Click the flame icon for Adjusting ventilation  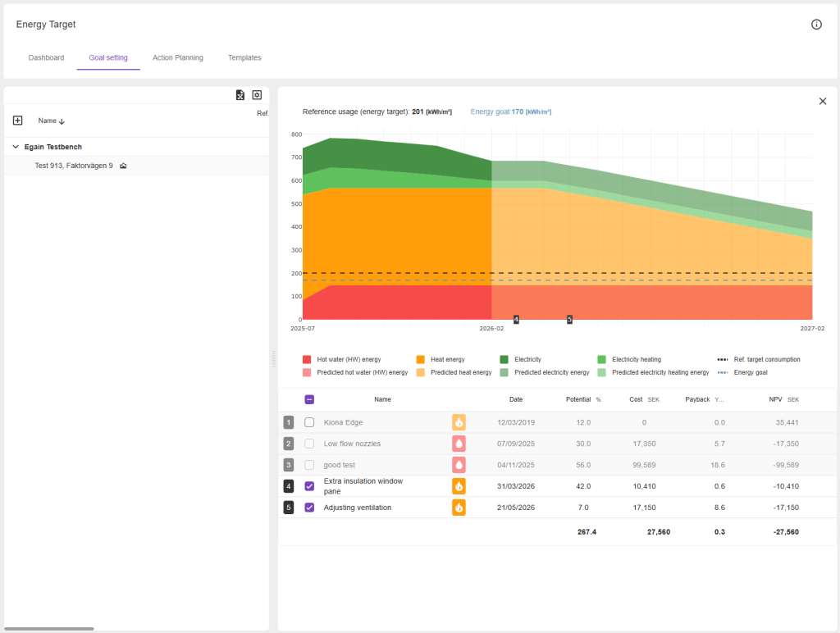tap(459, 508)
